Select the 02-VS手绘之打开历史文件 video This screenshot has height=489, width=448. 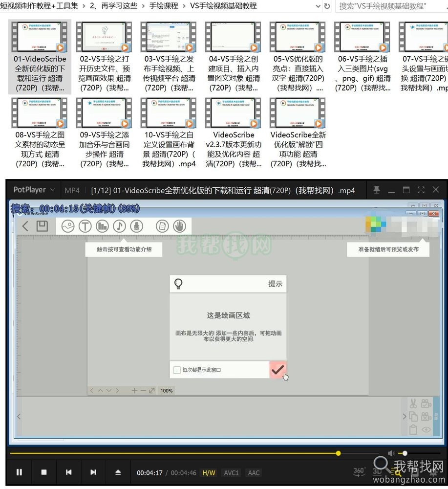(105, 57)
